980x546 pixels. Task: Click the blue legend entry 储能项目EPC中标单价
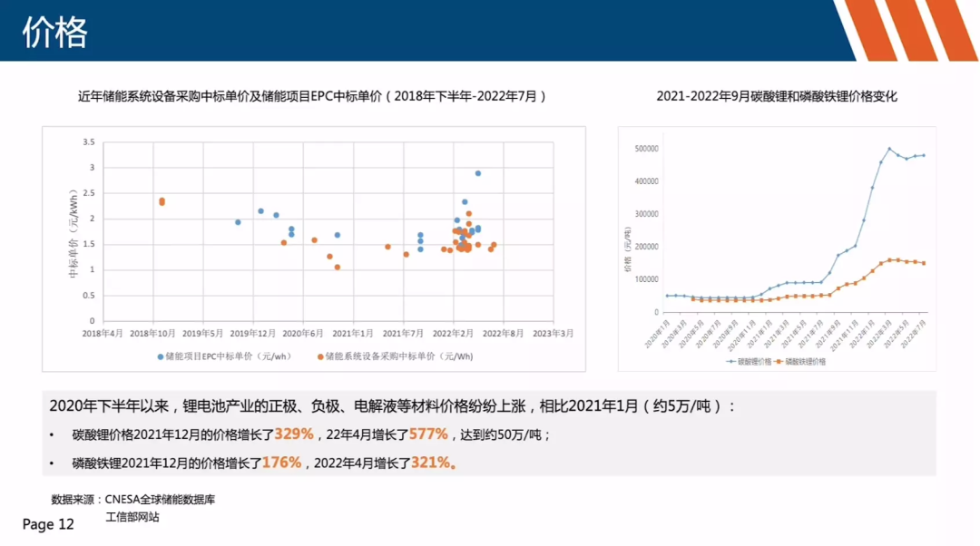tap(224, 356)
